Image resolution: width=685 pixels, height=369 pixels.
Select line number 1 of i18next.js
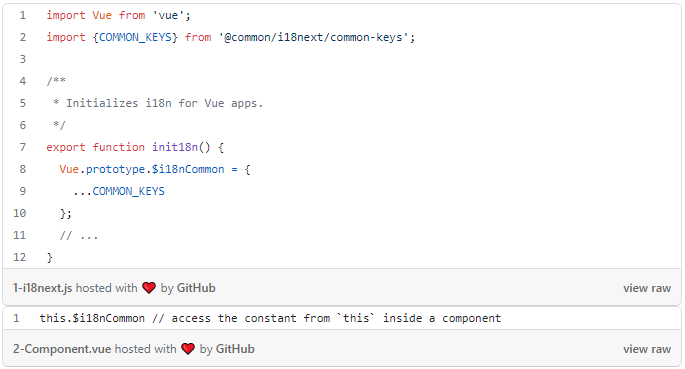(23, 16)
